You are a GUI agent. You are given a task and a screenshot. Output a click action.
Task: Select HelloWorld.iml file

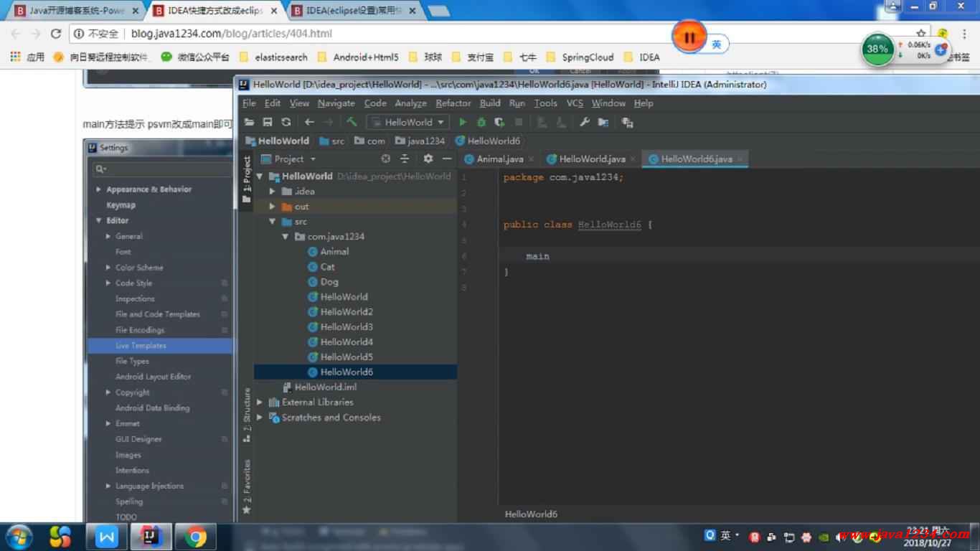click(x=325, y=387)
